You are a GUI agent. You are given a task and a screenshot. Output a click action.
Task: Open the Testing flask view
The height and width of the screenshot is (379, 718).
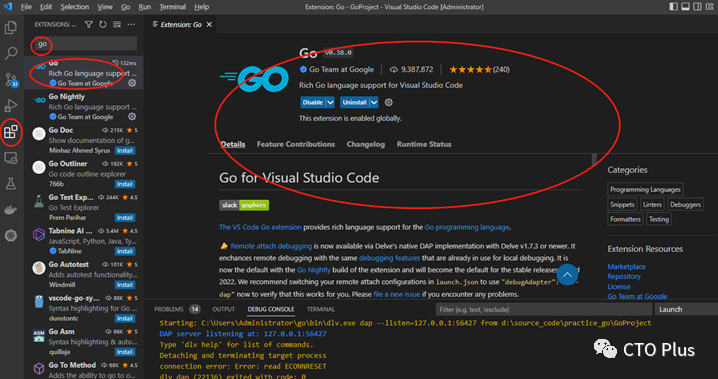[11, 184]
